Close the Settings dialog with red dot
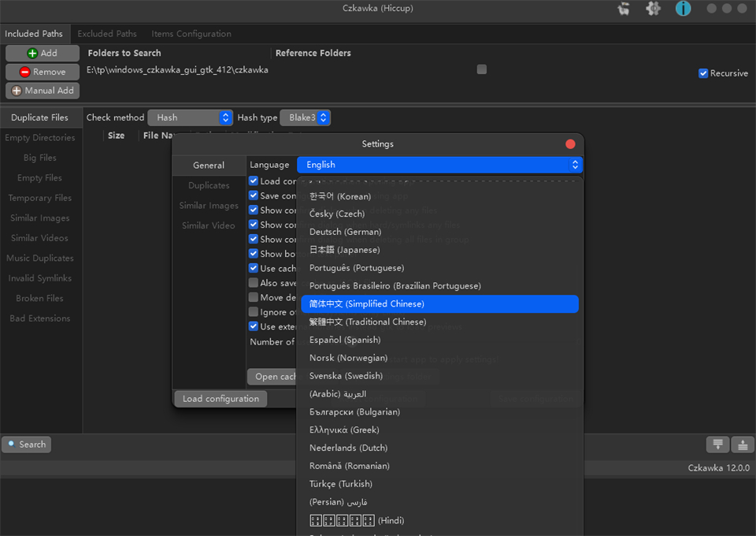The height and width of the screenshot is (536, 756). [x=570, y=143]
